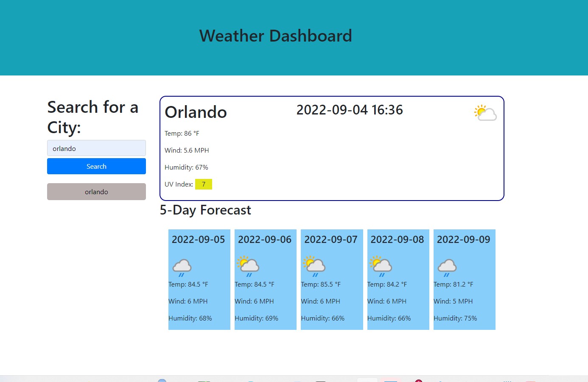Load the saved orlando search history button
Screen dimensions: 588x382
click(x=96, y=192)
